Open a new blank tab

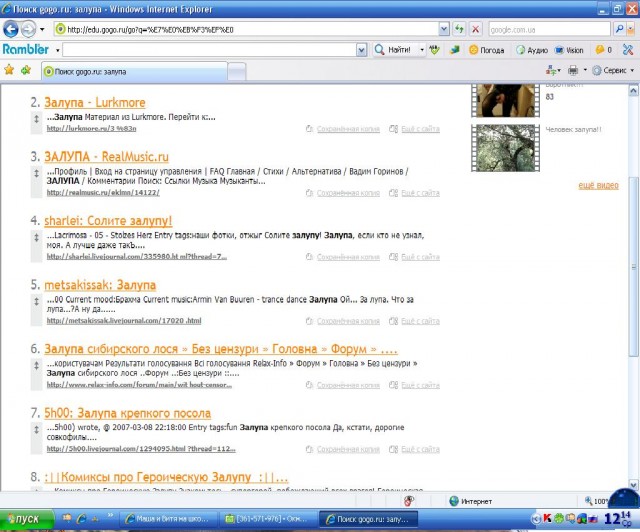tap(237, 72)
